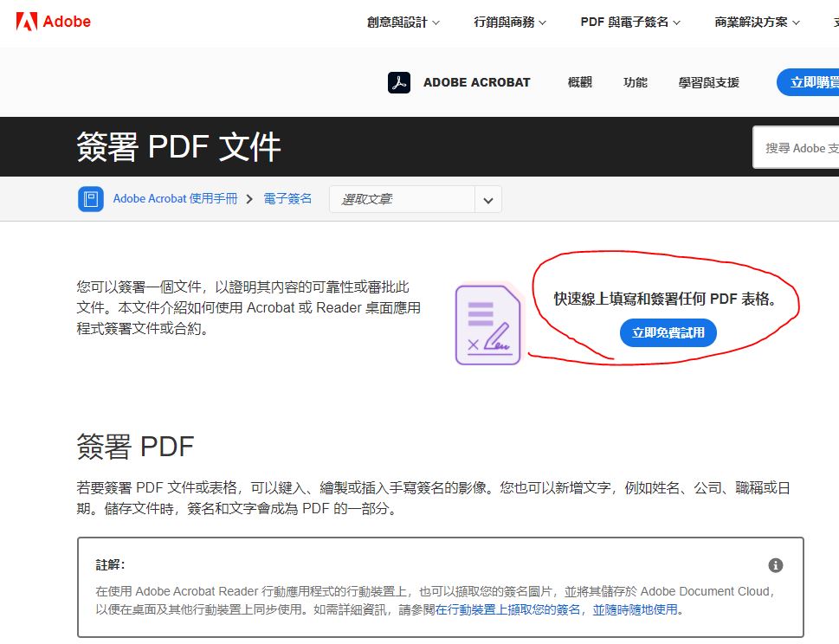Click the ADOBE ACROBAT title link

click(477, 82)
